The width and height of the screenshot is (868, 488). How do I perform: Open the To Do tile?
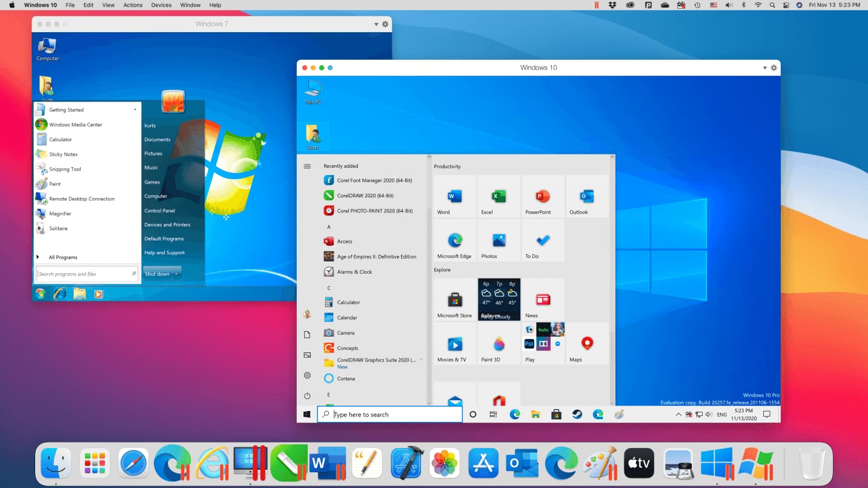pyautogui.click(x=543, y=240)
